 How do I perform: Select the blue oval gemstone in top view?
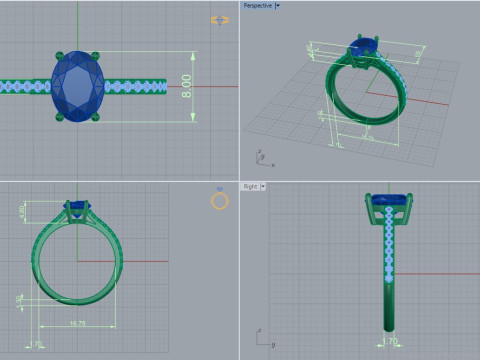point(78,86)
